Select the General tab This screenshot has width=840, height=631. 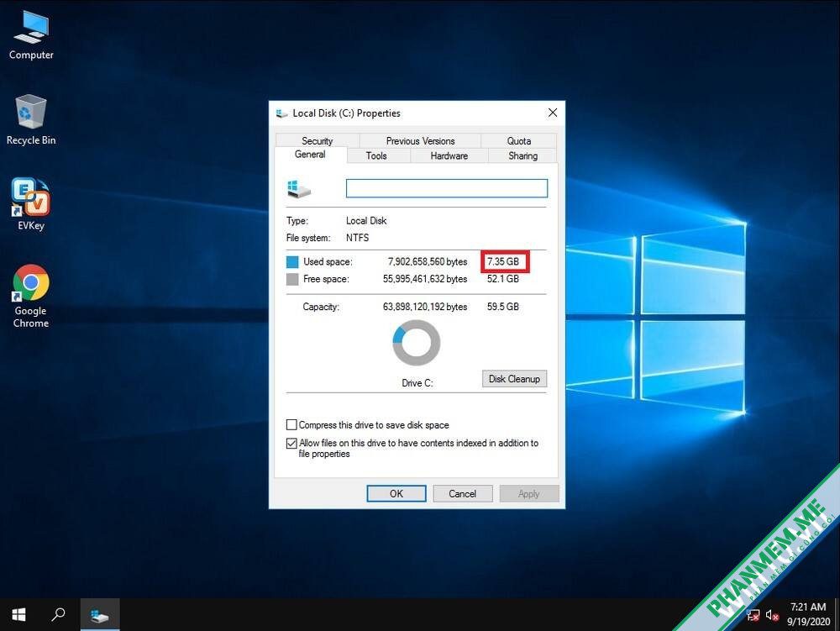310,155
